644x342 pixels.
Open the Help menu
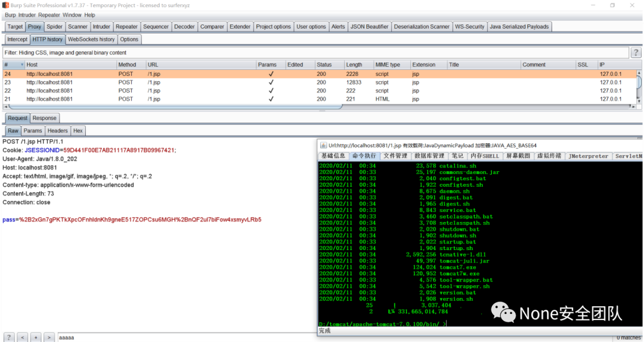[89, 15]
